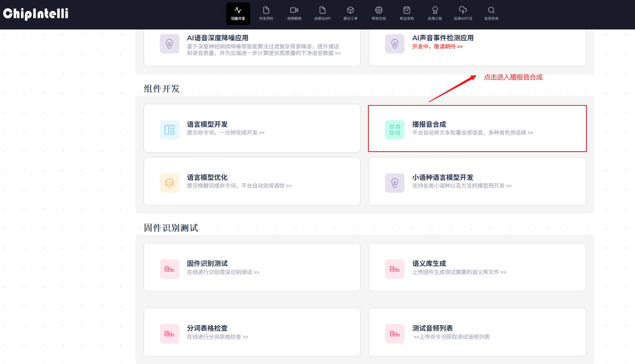
Task: Select the 测试音频列表 card title
Action: pyautogui.click(x=432, y=328)
